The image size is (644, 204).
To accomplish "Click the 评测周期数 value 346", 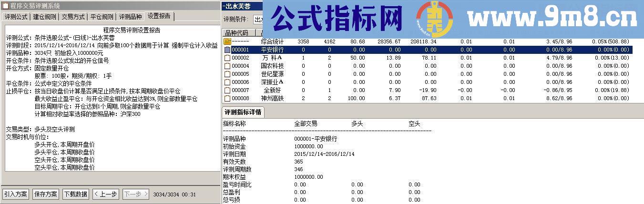I will pos(299,169).
